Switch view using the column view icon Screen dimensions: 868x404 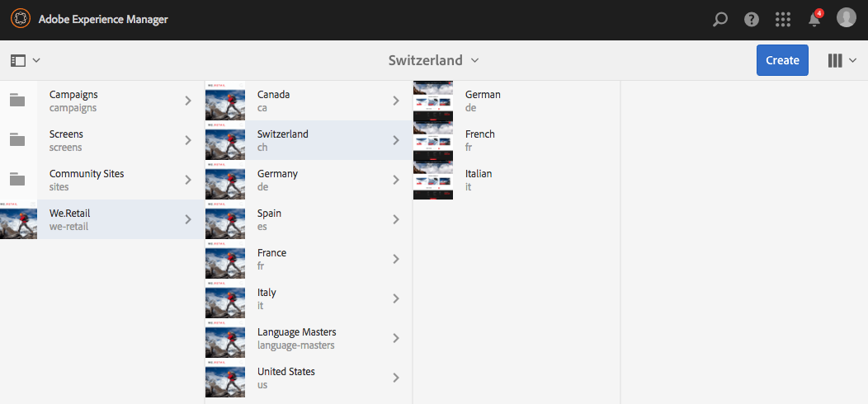click(x=842, y=60)
